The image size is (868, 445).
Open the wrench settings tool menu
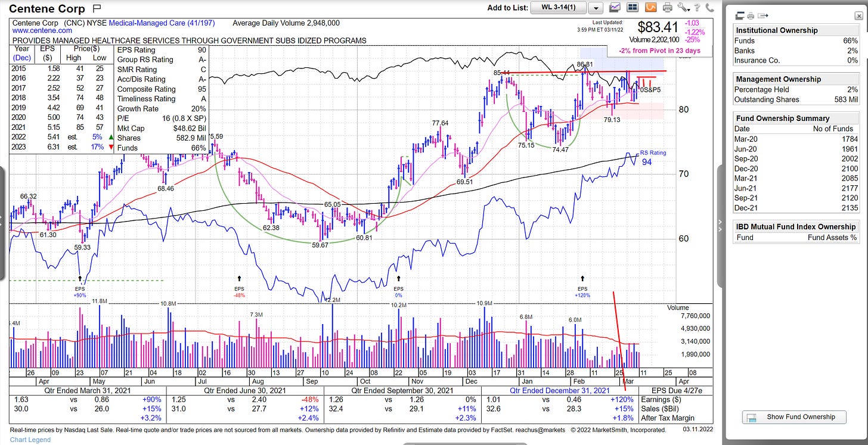click(x=683, y=8)
